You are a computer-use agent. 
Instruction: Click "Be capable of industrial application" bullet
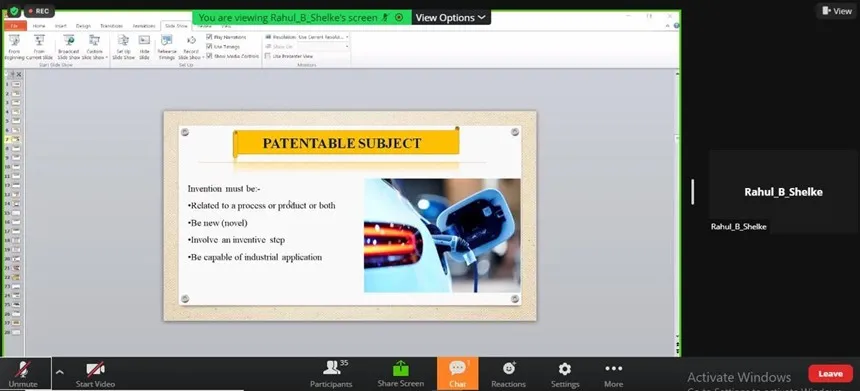tap(254, 257)
